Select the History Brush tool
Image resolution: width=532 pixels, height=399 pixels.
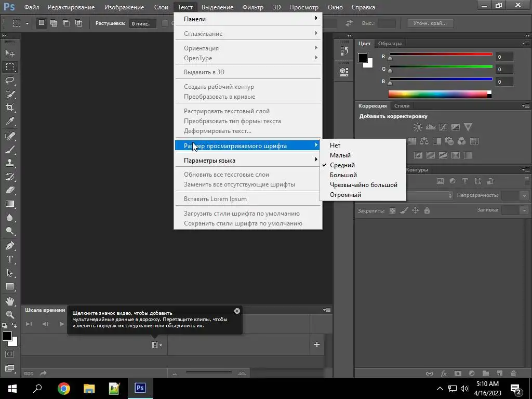coord(10,177)
